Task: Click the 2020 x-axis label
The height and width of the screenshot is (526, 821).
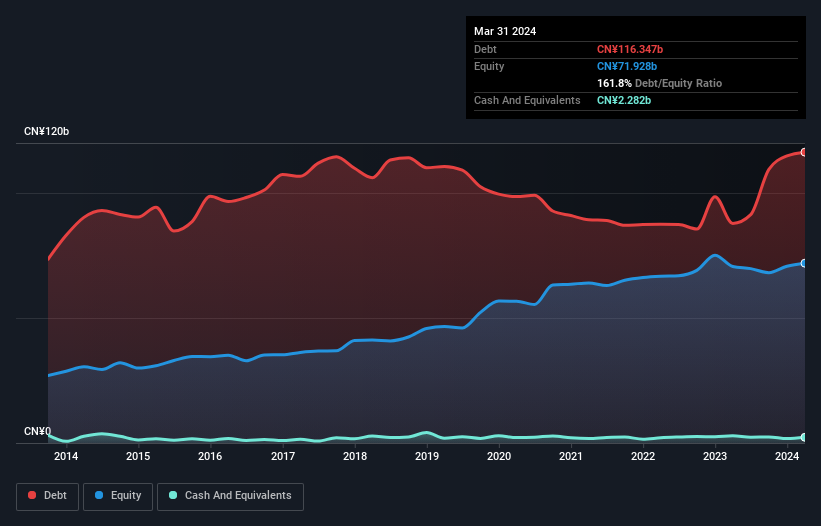Action: pos(499,456)
